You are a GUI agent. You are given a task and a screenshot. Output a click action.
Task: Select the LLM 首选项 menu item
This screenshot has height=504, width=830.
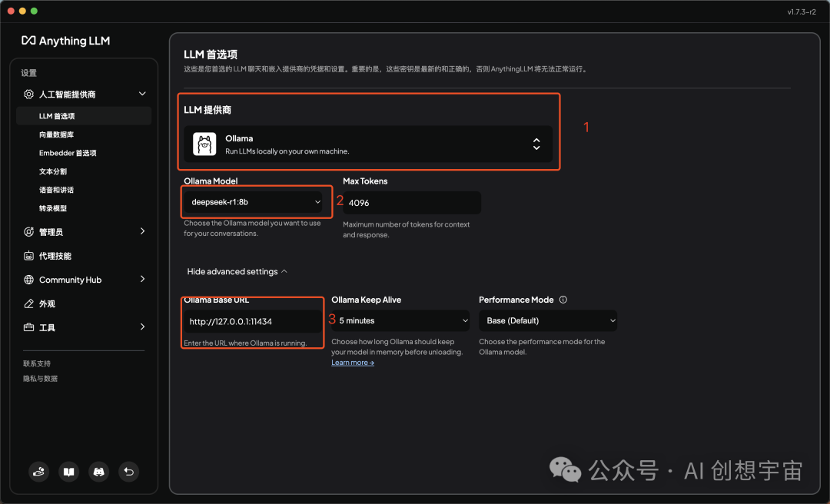tap(84, 116)
